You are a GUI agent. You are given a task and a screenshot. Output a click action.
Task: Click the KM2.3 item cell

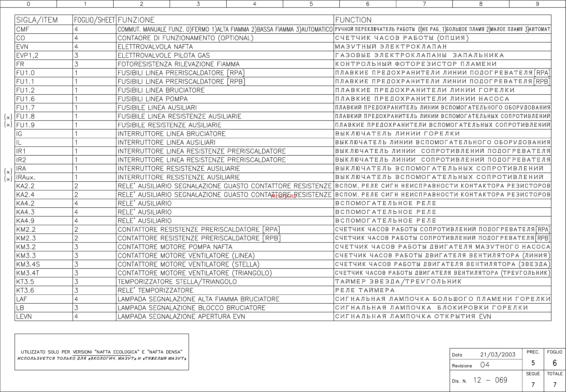[43, 238]
